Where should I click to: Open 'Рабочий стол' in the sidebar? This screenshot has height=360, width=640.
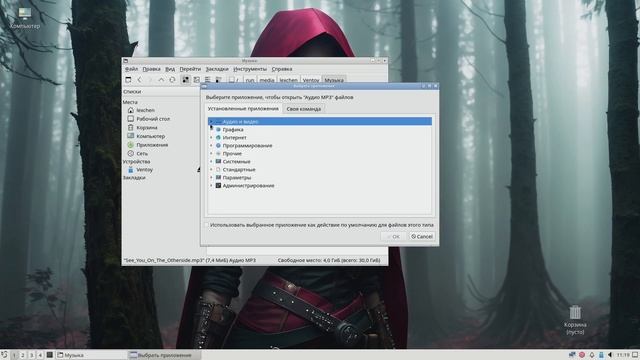(153, 119)
